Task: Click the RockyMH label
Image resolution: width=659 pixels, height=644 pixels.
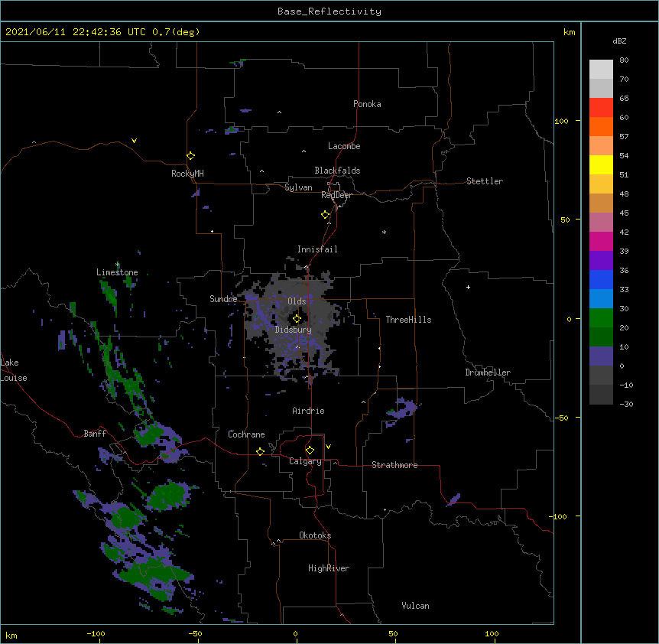Action: pyautogui.click(x=187, y=174)
